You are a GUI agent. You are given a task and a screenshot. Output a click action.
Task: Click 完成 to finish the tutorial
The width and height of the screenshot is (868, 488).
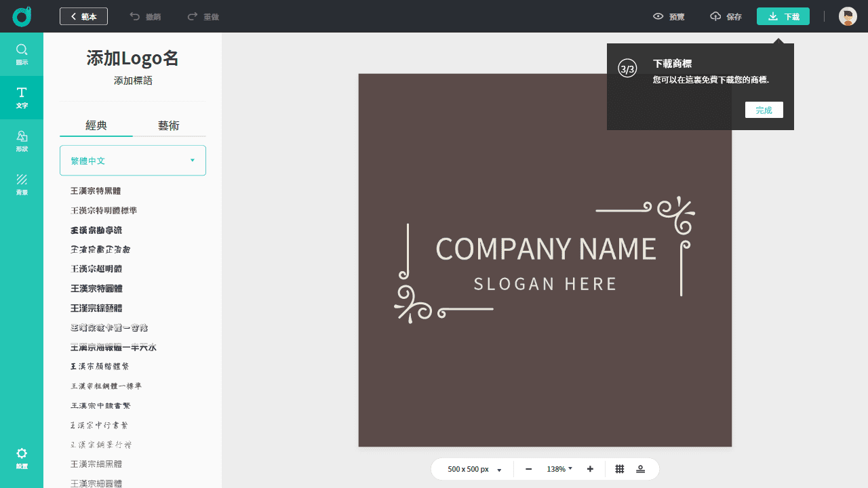tap(764, 110)
